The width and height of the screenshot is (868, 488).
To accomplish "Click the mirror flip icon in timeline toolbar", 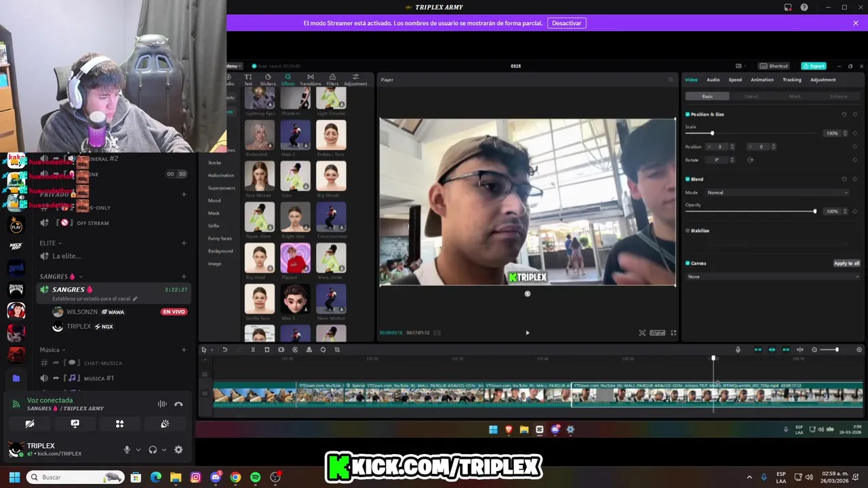I will (x=309, y=350).
